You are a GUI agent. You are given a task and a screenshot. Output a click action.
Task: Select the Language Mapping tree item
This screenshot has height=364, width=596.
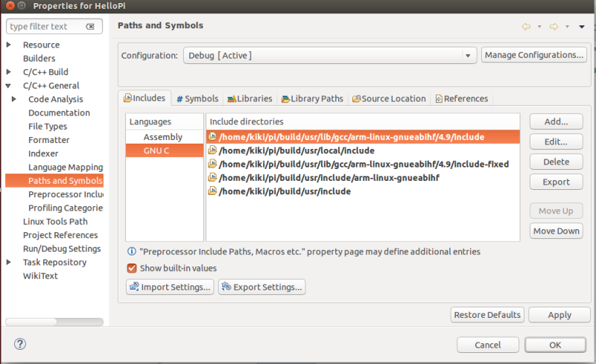click(66, 167)
